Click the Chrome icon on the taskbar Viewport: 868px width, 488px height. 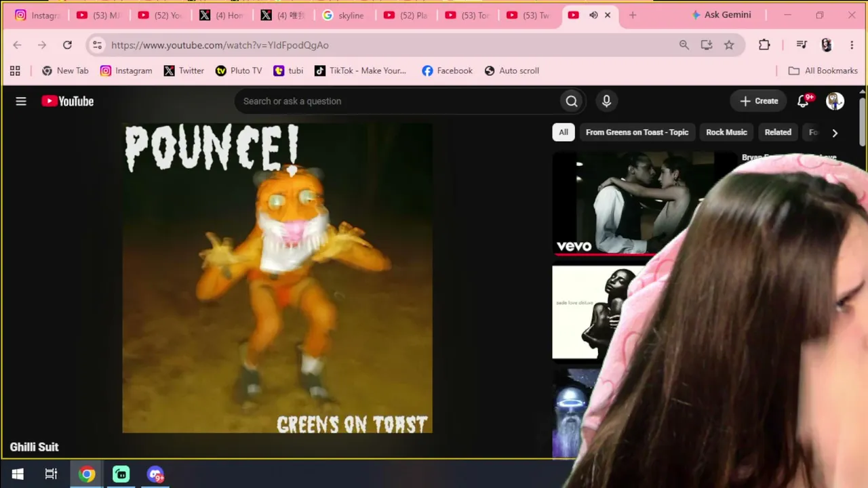coord(87,474)
